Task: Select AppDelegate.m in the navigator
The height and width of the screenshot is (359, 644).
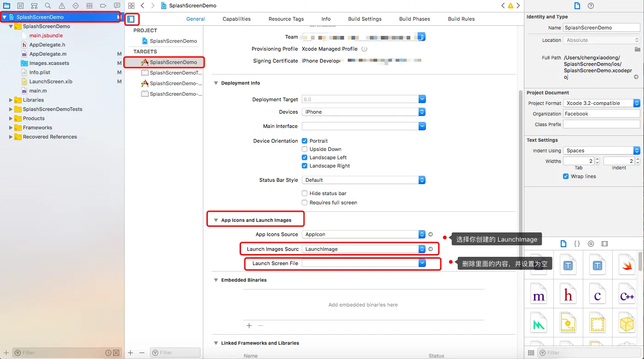Action: click(48, 54)
